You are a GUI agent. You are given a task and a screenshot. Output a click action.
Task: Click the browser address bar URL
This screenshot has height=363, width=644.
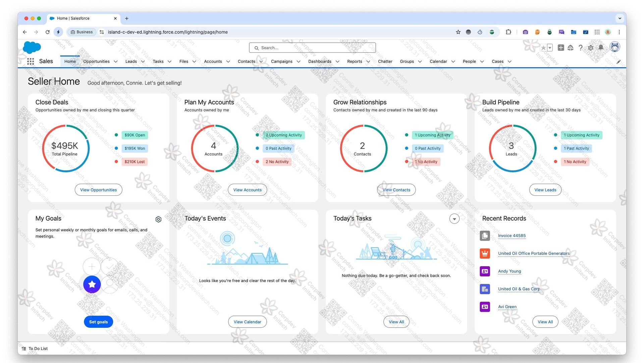coord(168,32)
